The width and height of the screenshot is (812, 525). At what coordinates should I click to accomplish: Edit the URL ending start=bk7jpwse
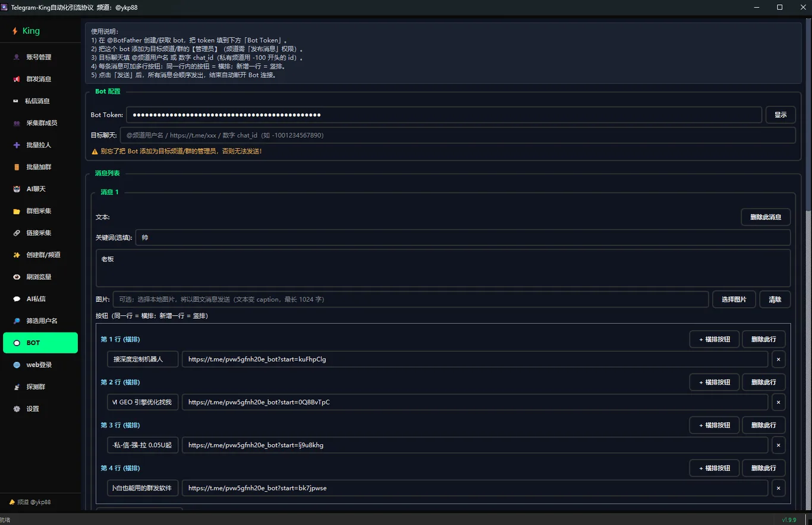tap(475, 488)
